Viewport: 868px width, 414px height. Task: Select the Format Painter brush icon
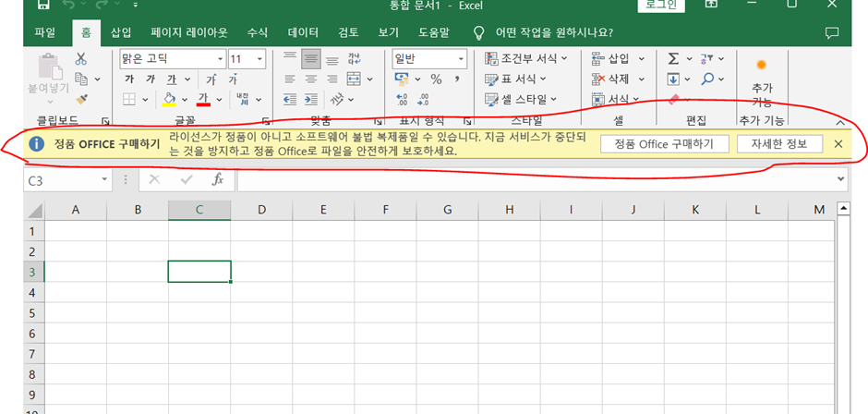(81, 99)
